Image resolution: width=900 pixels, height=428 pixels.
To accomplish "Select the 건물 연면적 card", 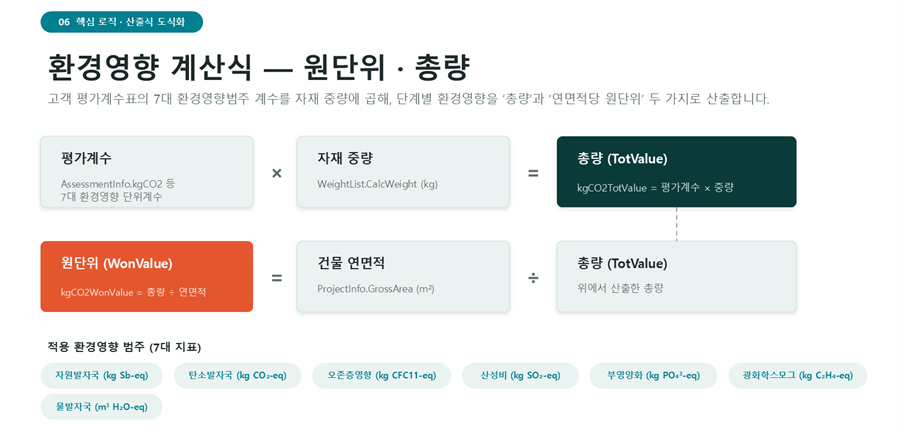I will (x=403, y=277).
